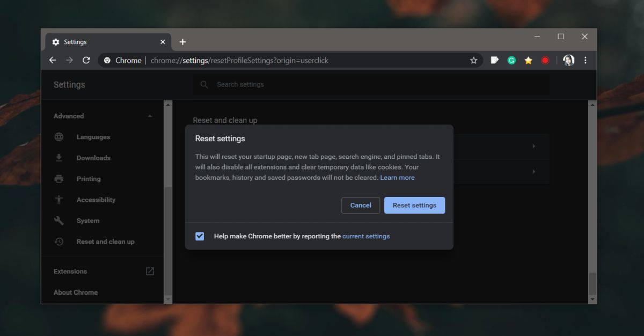
Task: Open System settings
Action: [88, 221]
